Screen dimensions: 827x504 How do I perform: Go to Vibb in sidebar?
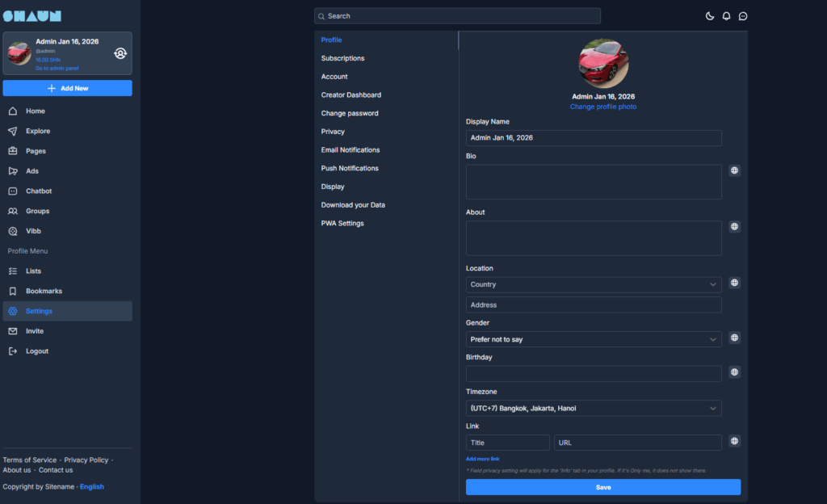33,231
